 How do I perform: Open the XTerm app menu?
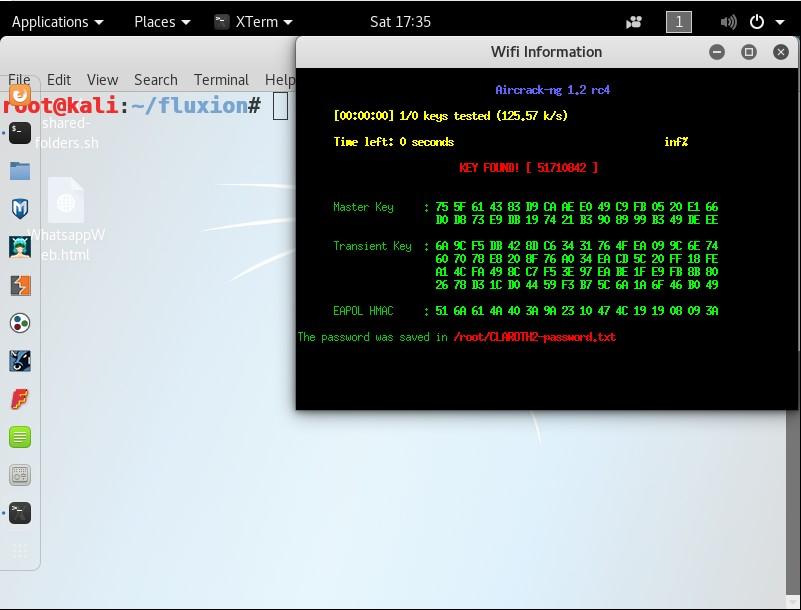pyautogui.click(x=254, y=22)
